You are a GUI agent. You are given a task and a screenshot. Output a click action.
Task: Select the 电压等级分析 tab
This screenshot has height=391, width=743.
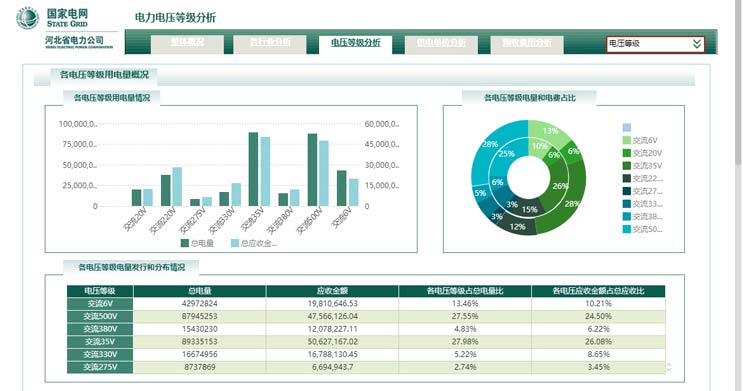pyautogui.click(x=355, y=43)
